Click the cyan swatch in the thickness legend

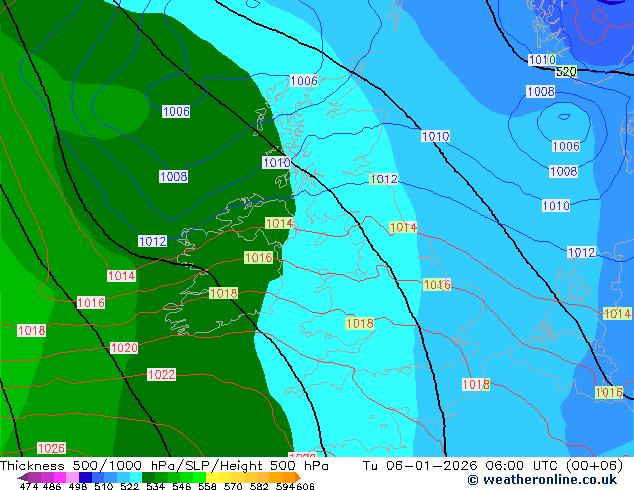pos(135,477)
